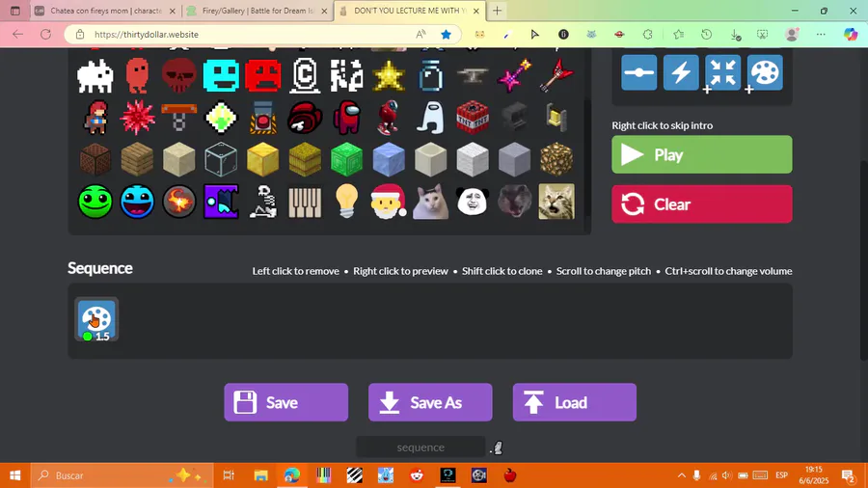Screen dimensions: 868x488
Task: Load a sequence file
Action: pos(575,402)
